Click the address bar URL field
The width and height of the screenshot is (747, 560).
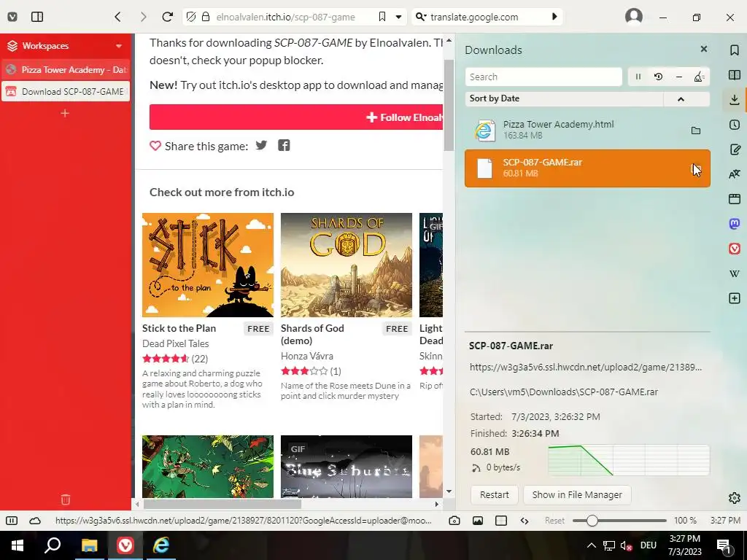tap(285, 17)
